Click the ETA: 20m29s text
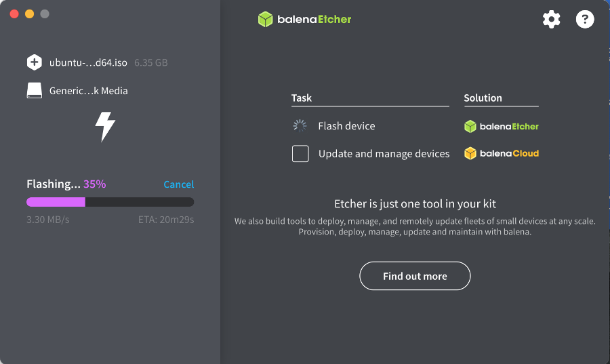610x364 pixels. tap(166, 220)
